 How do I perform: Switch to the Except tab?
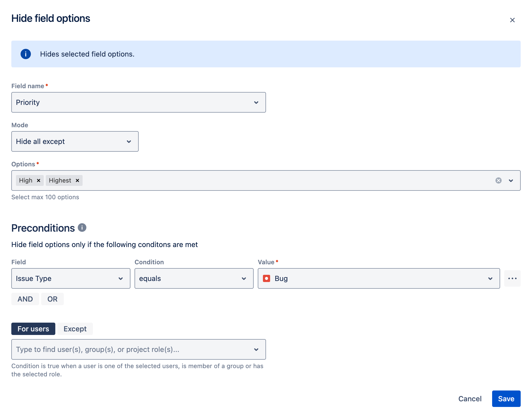point(75,329)
